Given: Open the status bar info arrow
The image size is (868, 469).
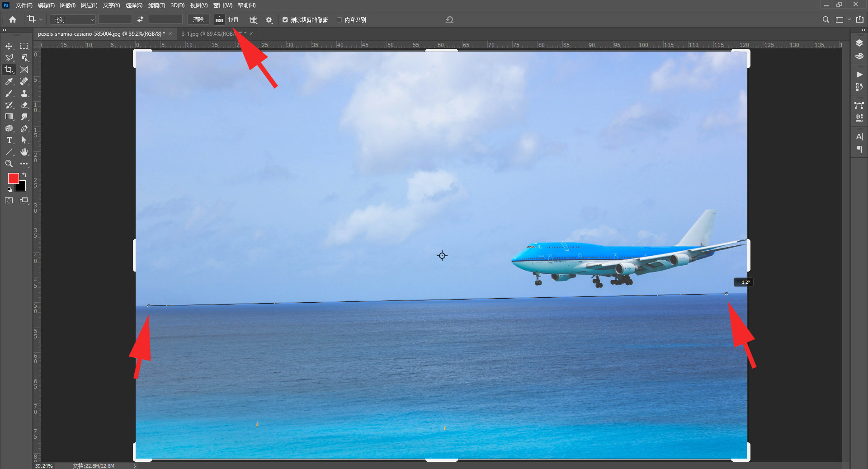Looking at the screenshot, I should point(134,466).
